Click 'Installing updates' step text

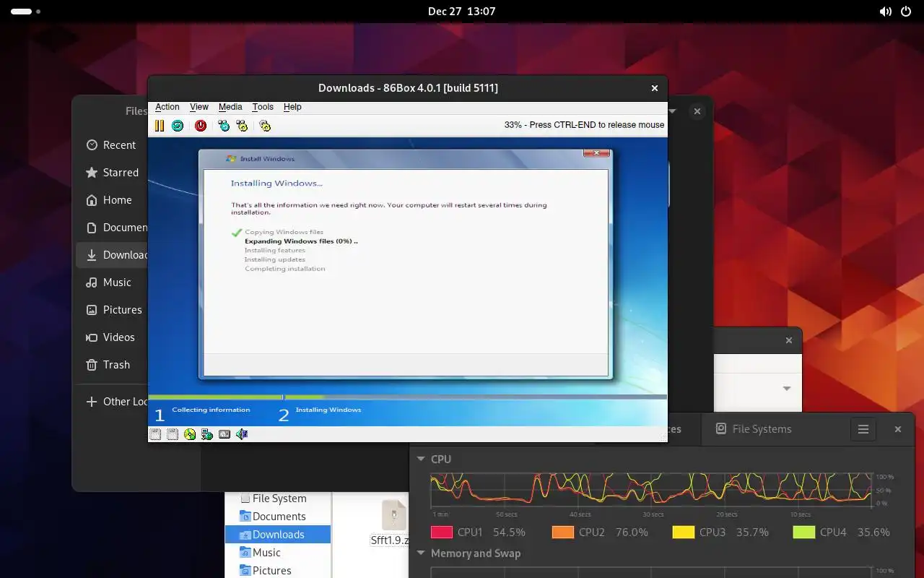tap(275, 259)
